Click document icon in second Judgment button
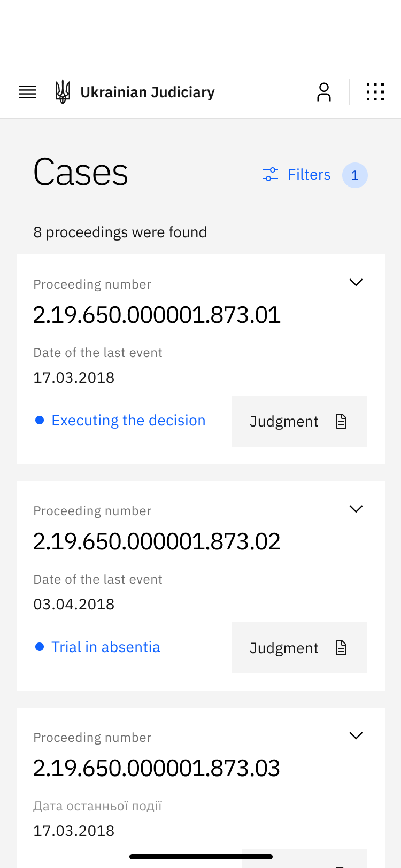The width and height of the screenshot is (401, 868). click(x=341, y=648)
